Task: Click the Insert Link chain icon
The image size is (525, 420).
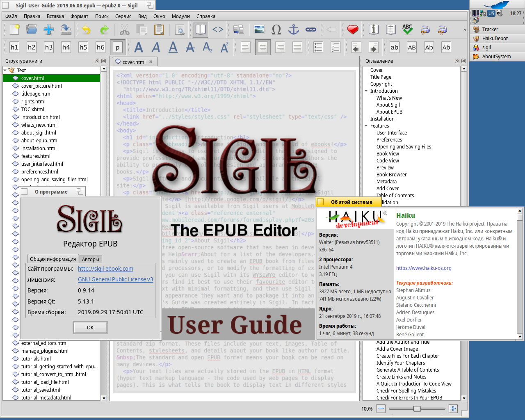Action: [x=311, y=30]
